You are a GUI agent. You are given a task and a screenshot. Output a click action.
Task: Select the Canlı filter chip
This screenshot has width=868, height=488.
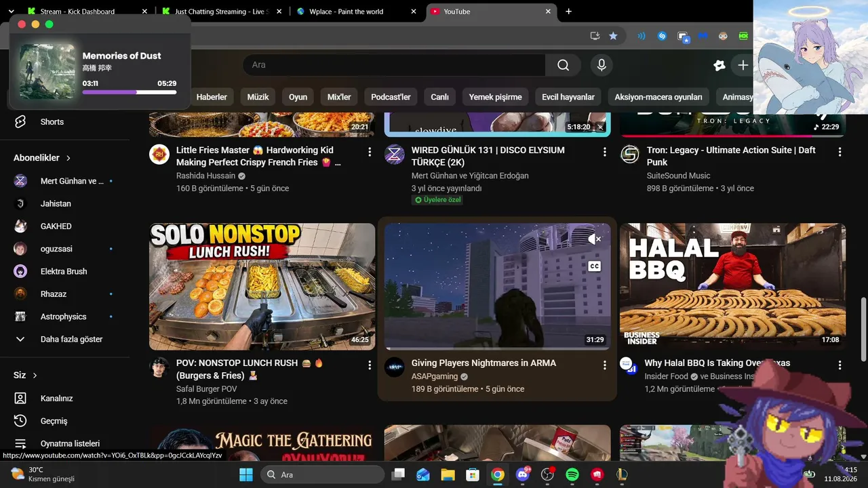(x=440, y=97)
